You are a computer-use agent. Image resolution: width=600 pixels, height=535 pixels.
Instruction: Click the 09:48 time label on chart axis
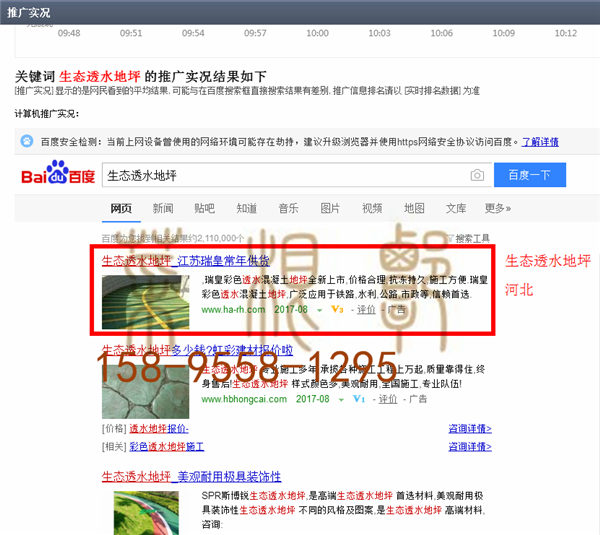click(69, 33)
